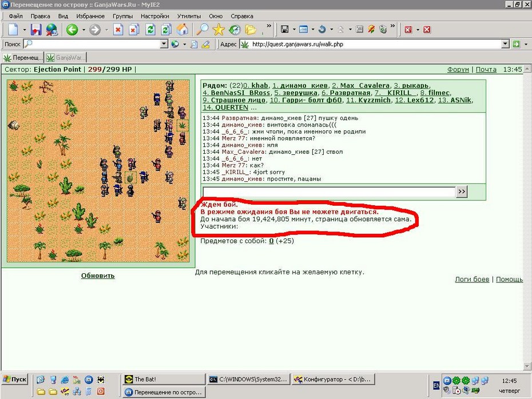This screenshot has height=399, width=532.
Task: Switch to the GanjaWar... tab
Action: [x=66, y=58]
